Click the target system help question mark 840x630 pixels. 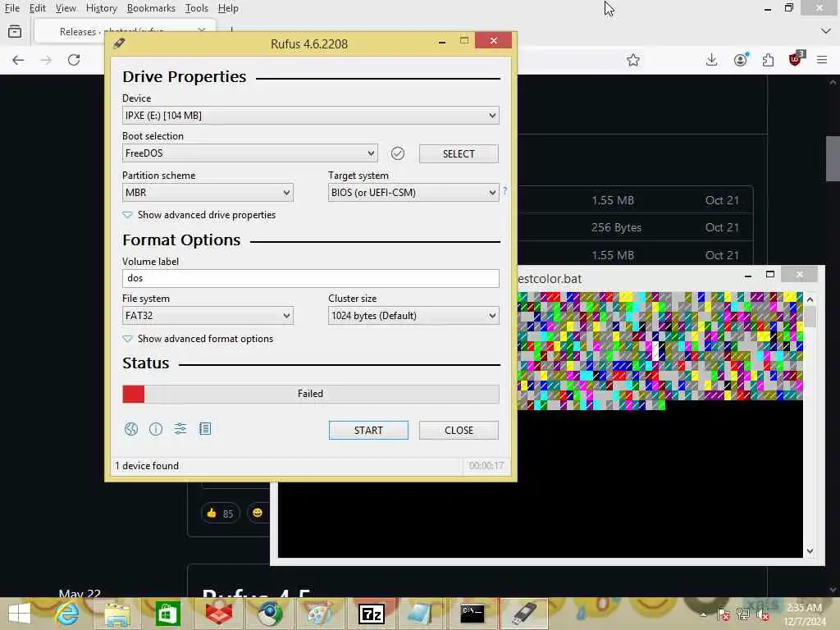(x=504, y=190)
